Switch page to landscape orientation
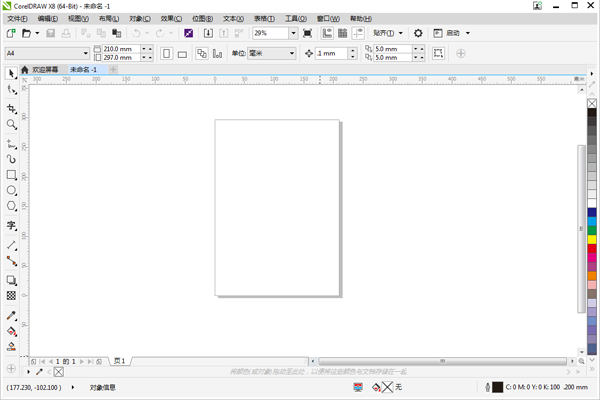 point(183,52)
